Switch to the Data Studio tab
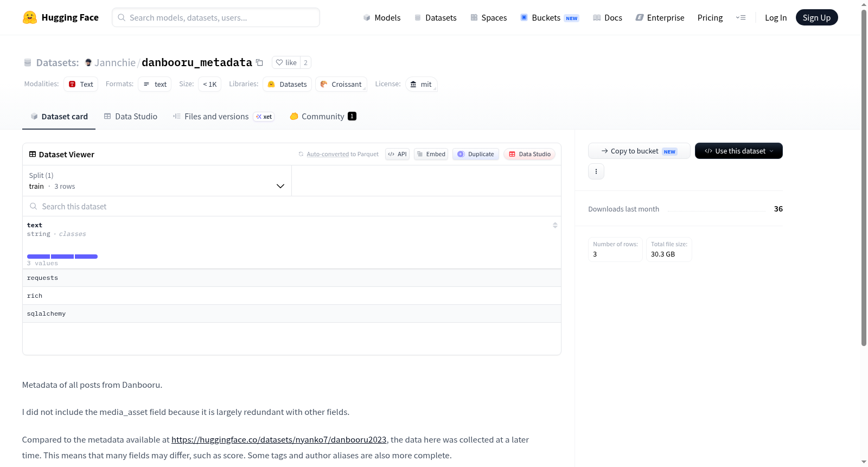The width and height of the screenshot is (868, 467). pos(131,116)
